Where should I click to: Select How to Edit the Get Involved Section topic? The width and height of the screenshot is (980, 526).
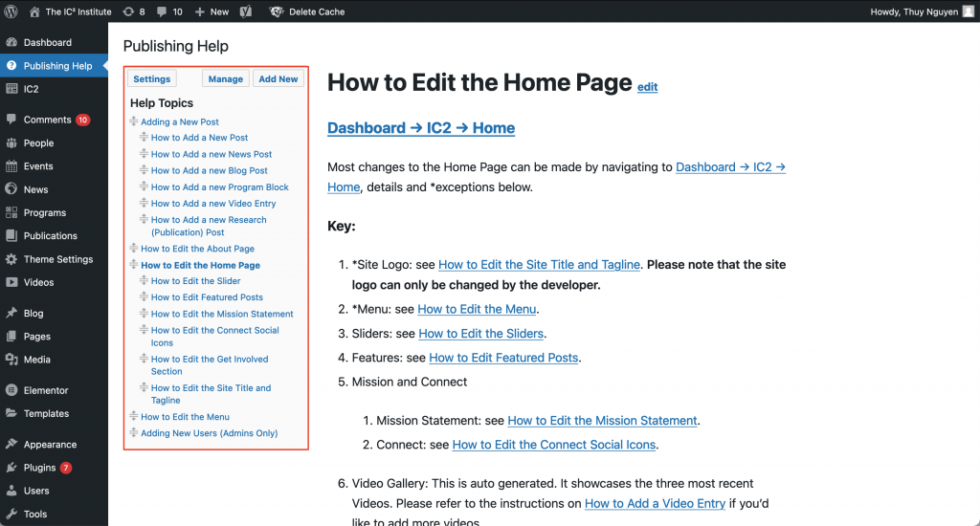(210, 364)
